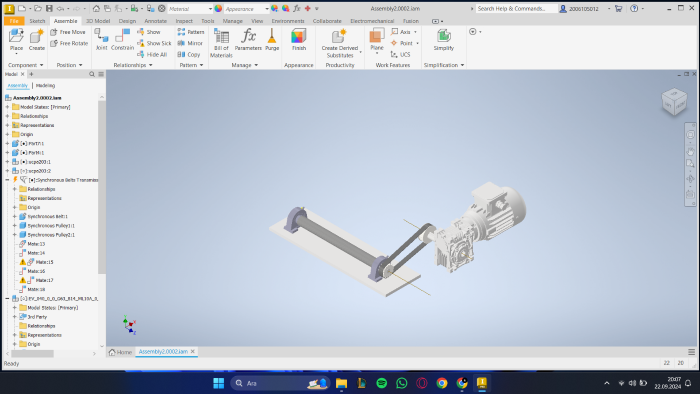Switch to the Environments ribbon tab

tap(288, 21)
